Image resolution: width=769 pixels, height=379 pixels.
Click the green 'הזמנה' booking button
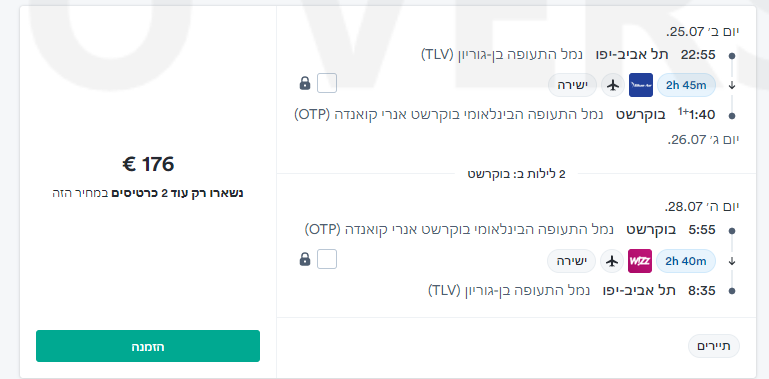pos(148,346)
